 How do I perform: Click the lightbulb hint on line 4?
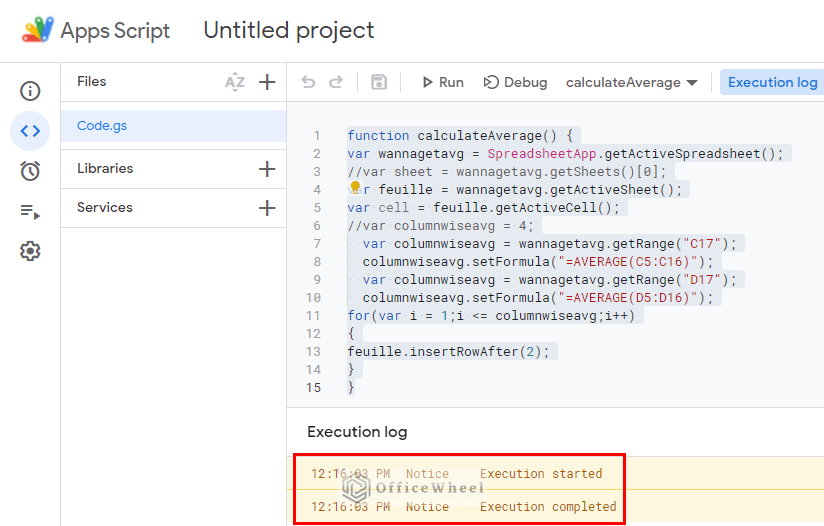coord(354,187)
